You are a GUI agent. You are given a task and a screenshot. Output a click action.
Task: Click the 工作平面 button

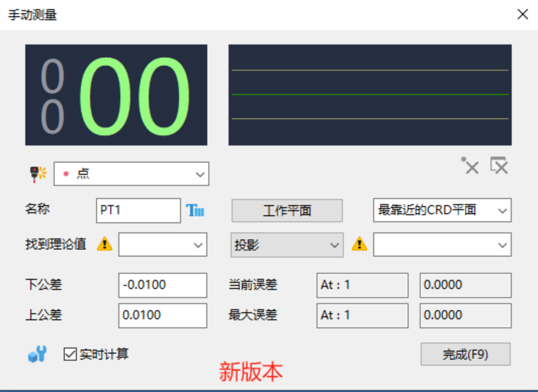point(287,210)
